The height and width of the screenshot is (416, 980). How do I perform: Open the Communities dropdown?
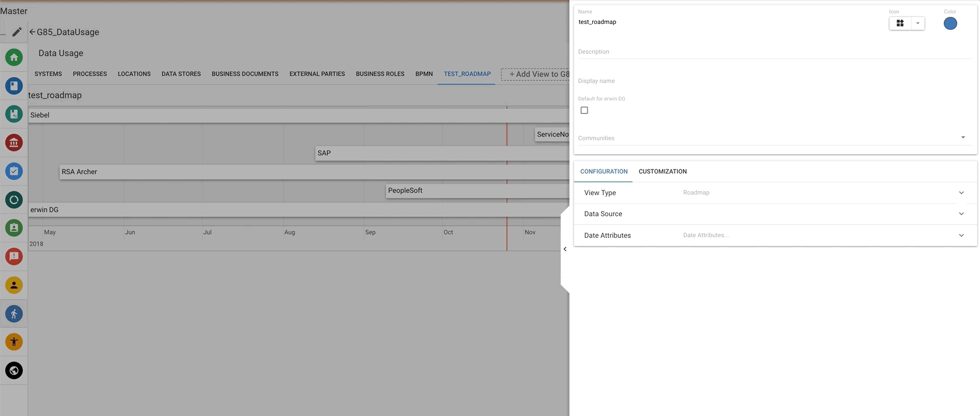point(774,138)
